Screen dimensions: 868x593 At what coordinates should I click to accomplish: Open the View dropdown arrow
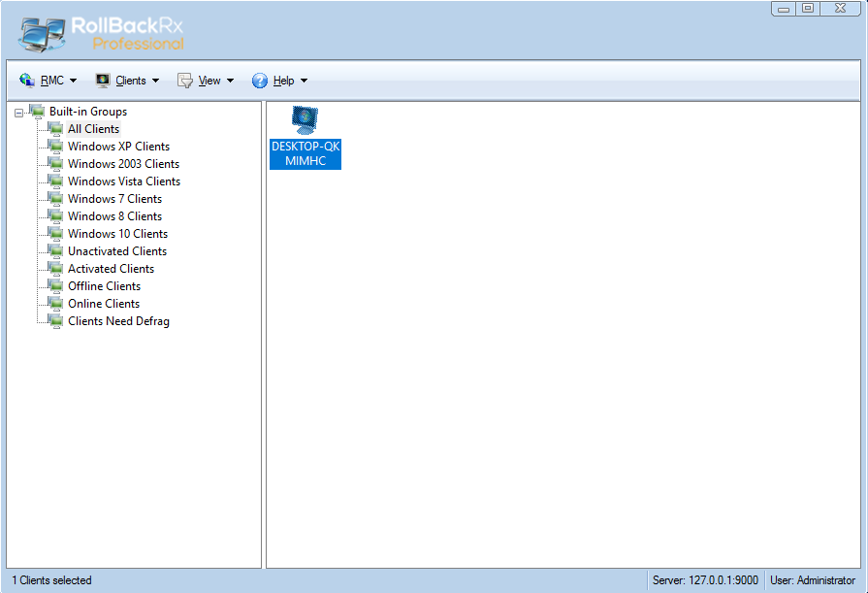click(230, 81)
